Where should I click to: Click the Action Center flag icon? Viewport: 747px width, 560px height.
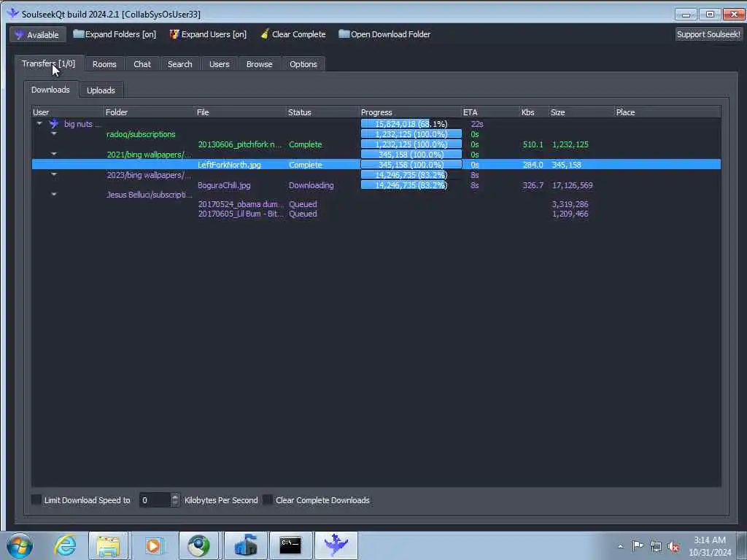638,545
